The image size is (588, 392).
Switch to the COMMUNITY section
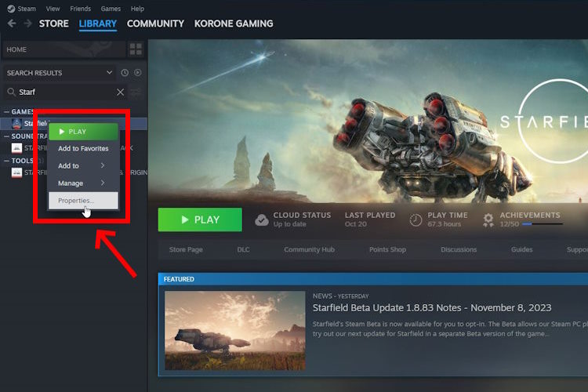click(x=155, y=24)
